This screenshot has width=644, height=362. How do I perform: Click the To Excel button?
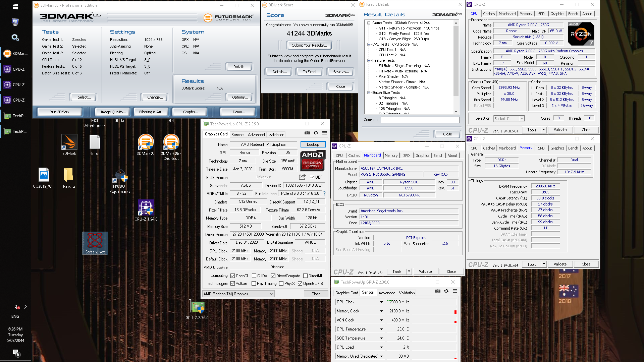pos(309,72)
